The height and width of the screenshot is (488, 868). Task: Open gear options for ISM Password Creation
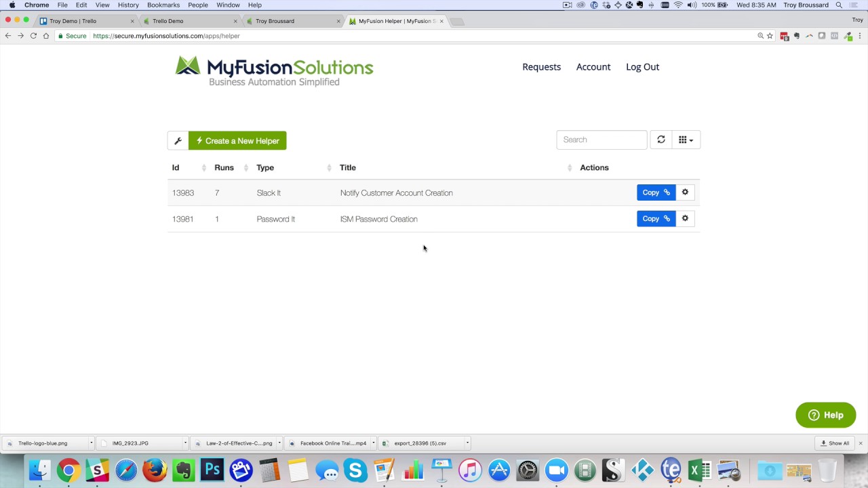[685, 218]
